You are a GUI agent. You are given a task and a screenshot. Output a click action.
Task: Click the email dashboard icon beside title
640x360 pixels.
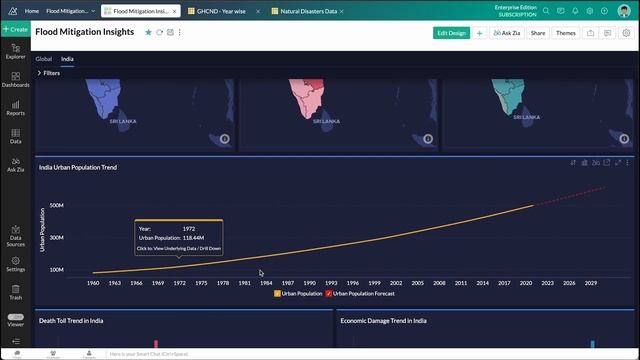point(170,32)
